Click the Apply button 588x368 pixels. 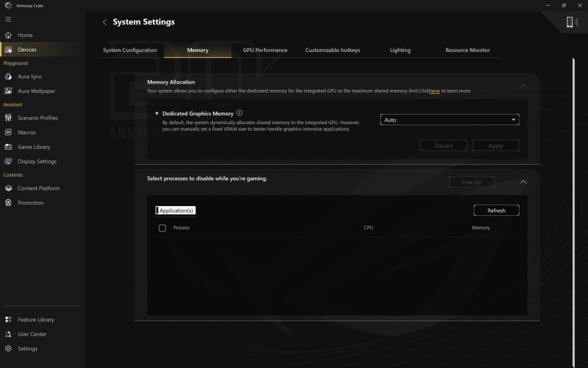pos(495,146)
